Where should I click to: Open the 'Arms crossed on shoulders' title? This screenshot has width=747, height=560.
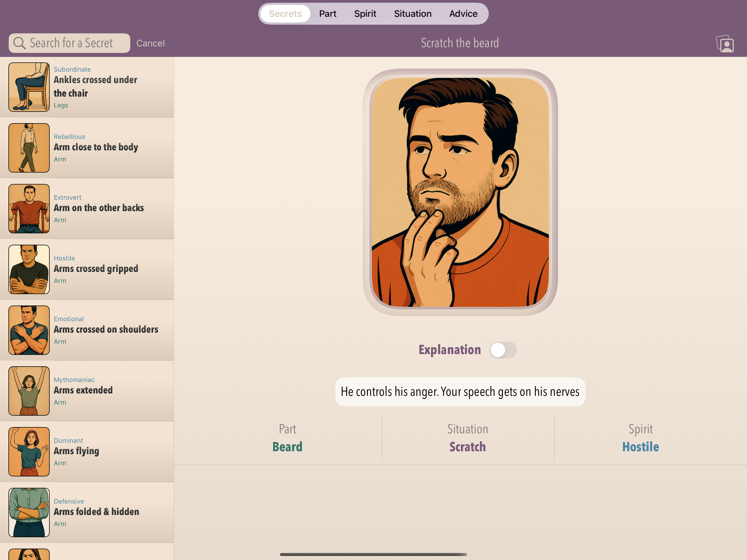click(x=106, y=329)
